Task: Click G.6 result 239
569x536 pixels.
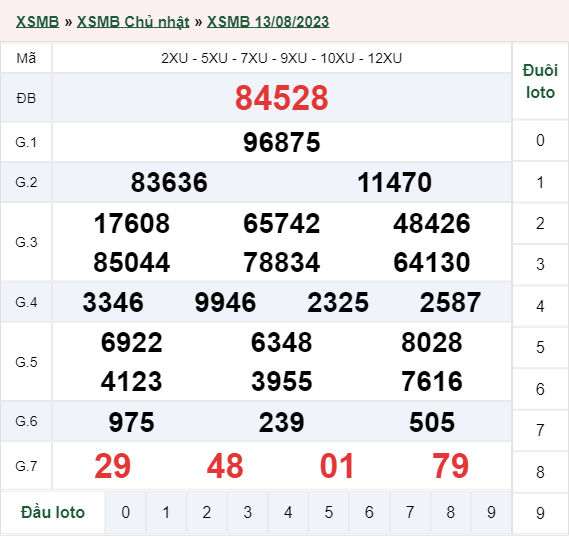Action: click(282, 422)
